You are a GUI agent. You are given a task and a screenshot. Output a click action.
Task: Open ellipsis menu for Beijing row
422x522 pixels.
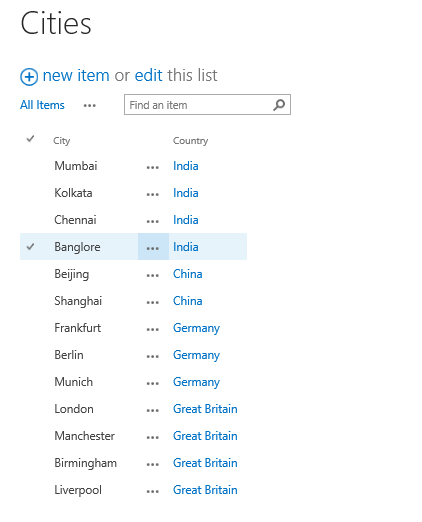153,276
